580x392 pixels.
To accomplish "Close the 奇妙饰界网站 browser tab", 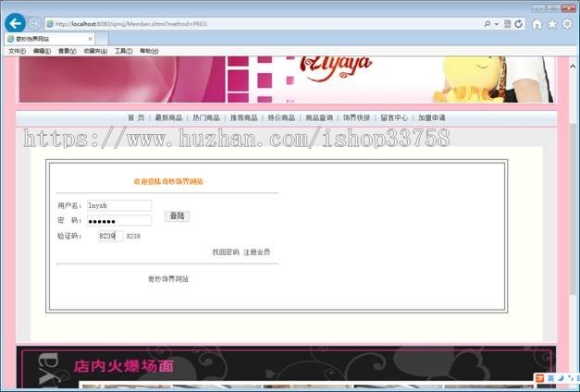I will (90, 39).
